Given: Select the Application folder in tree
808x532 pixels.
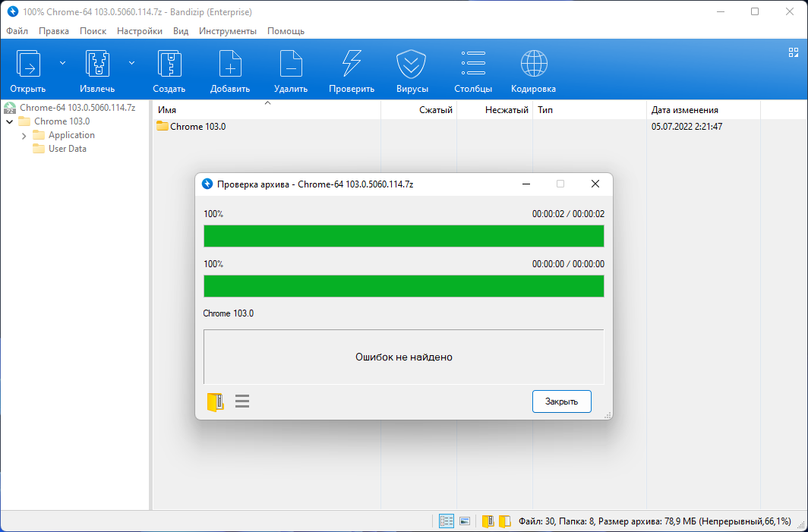Looking at the screenshot, I should click(x=71, y=135).
